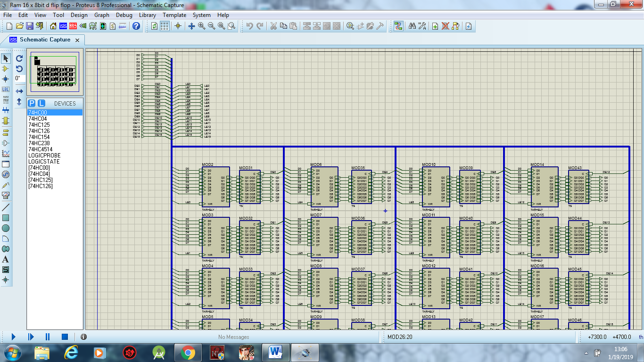Pick devices with the P button

(x=32, y=103)
